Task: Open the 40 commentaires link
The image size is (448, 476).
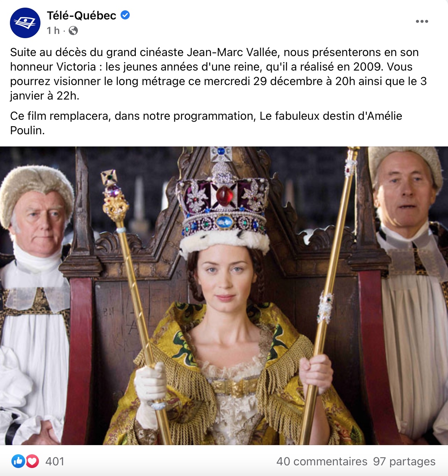Action: pos(322,462)
